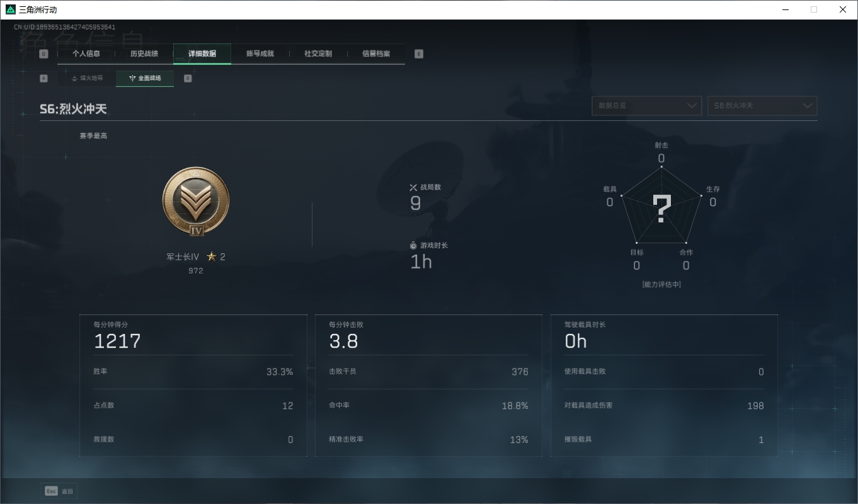Screen dimensions: 858x504
Task: Click the 返回 back button
Action: [59, 491]
